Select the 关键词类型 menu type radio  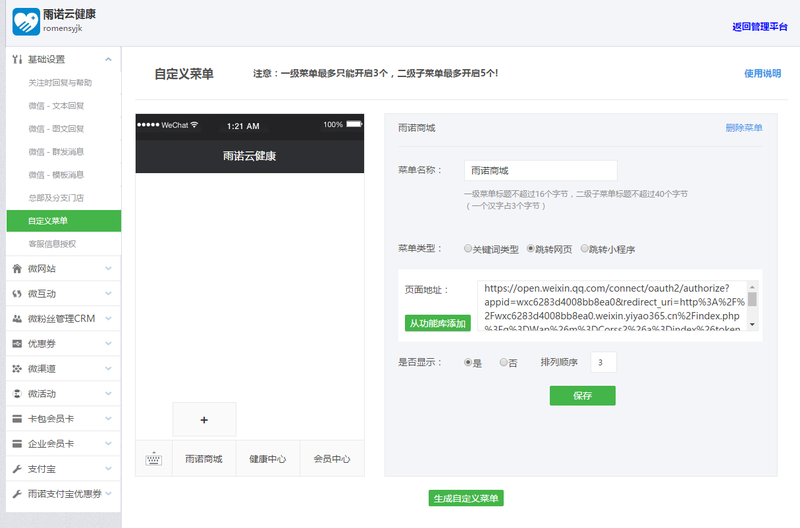click(468, 249)
